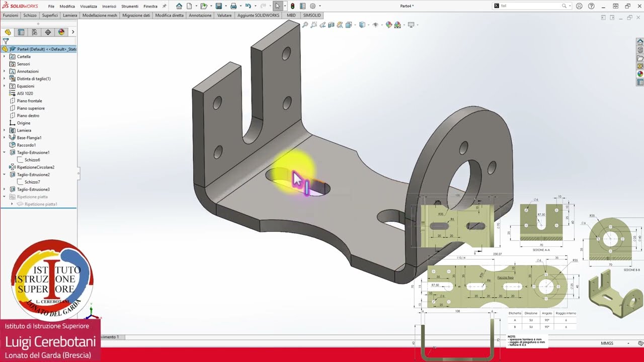This screenshot has width=644, height=362.
Task: Switch to the ConfigurationManager tab icon
Action: click(x=34, y=32)
